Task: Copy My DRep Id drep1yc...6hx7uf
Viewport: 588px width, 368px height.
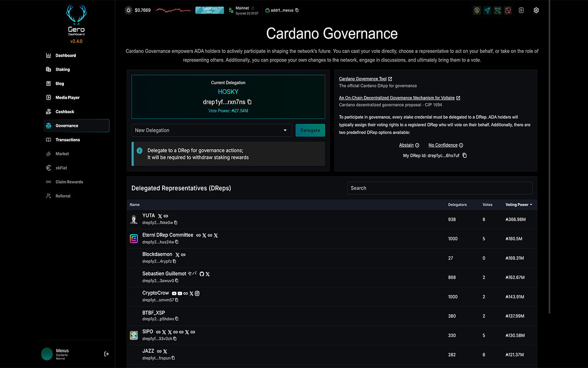Action: point(464,155)
